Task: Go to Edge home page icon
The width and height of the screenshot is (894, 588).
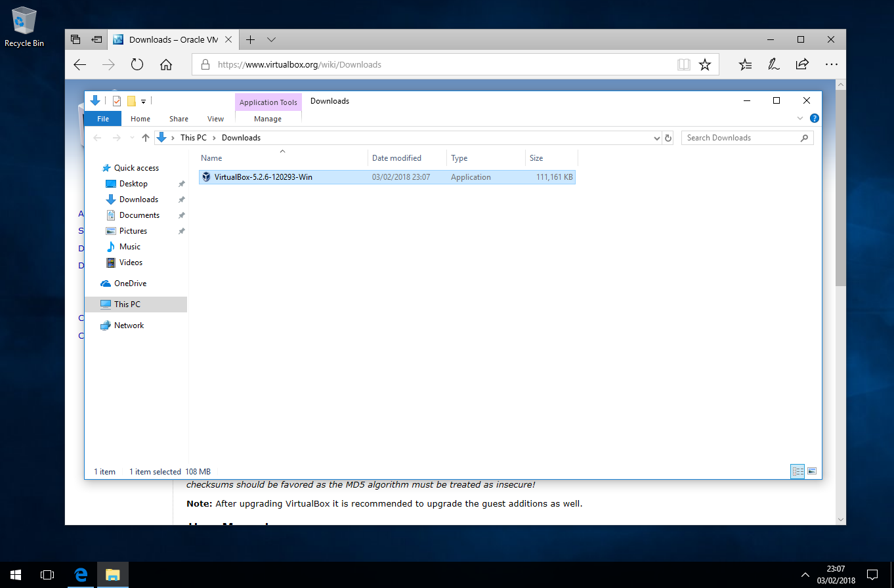Action: point(166,64)
